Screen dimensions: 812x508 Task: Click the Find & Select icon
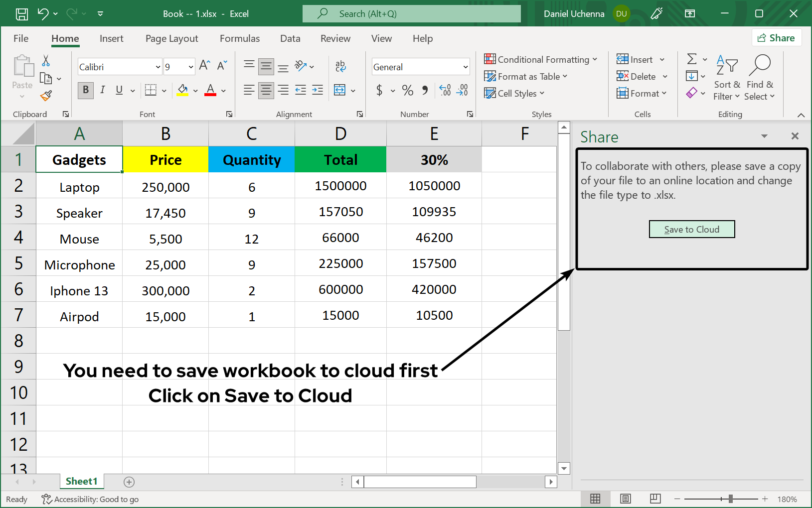coord(760,75)
